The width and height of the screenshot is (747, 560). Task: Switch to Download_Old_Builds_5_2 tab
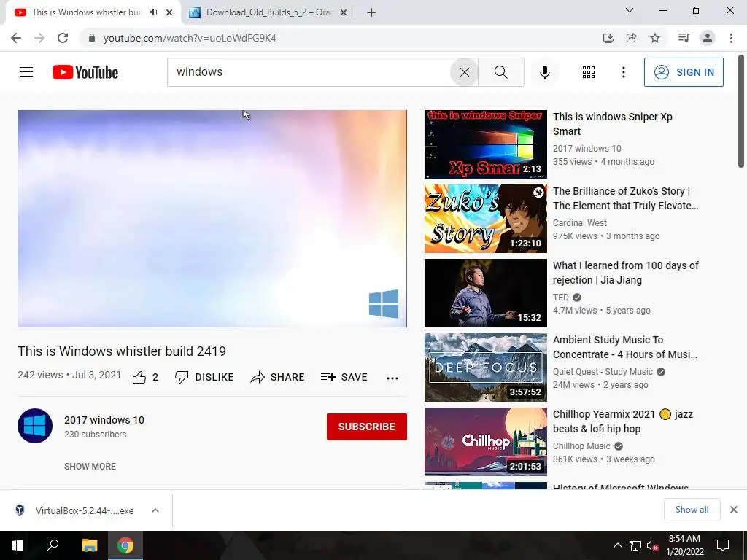(268, 12)
